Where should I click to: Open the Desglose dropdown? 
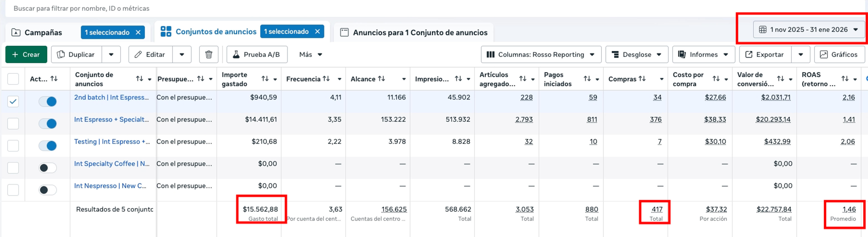click(637, 54)
